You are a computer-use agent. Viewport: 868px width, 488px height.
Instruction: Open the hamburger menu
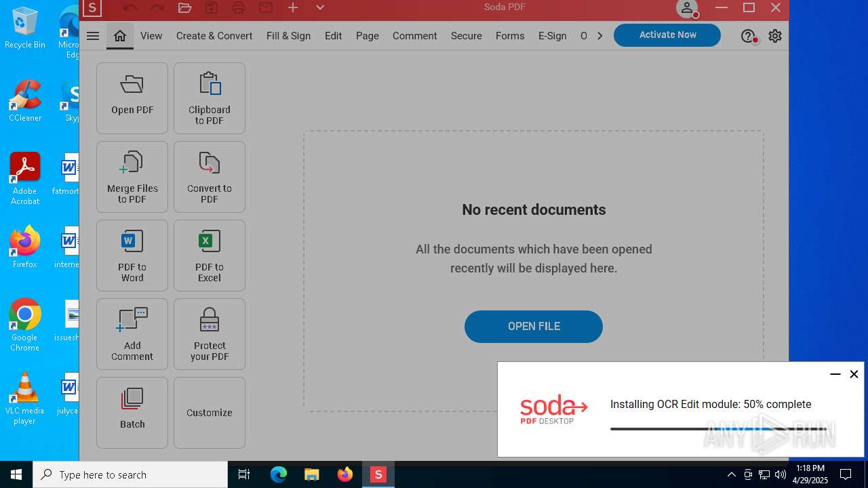93,36
